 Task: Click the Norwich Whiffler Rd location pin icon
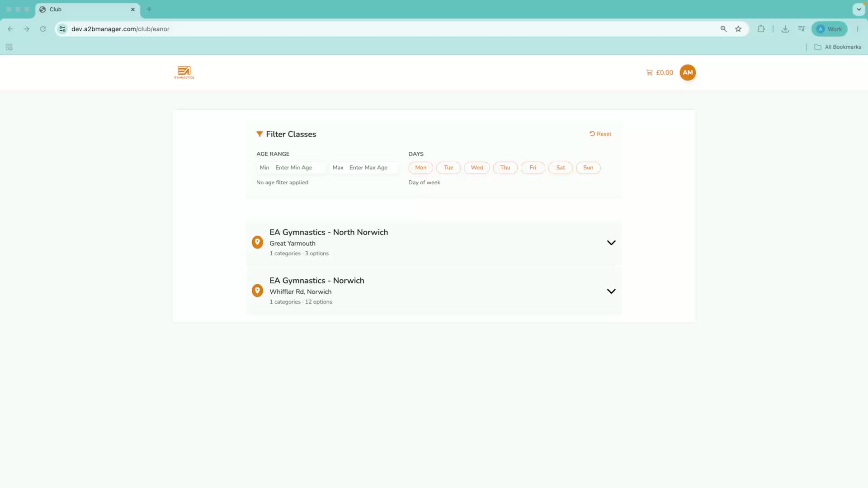click(x=257, y=291)
